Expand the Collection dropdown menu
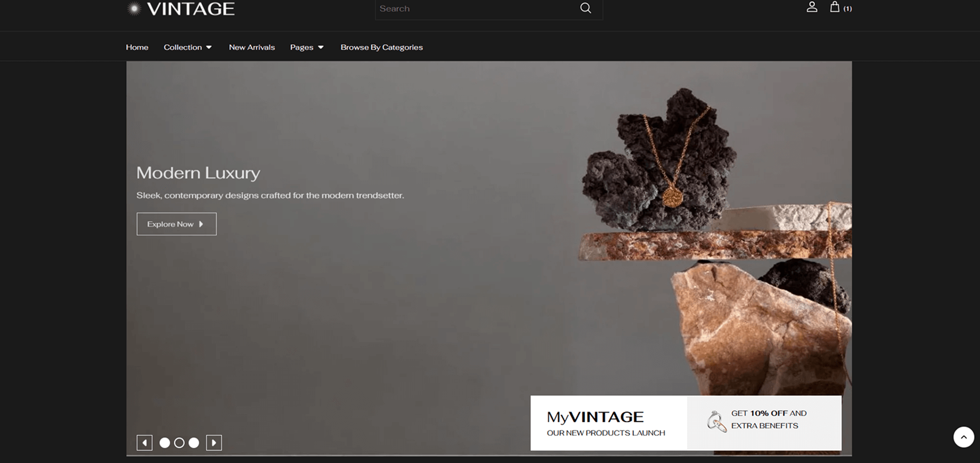The width and height of the screenshot is (980, 463). coord(188,47)
